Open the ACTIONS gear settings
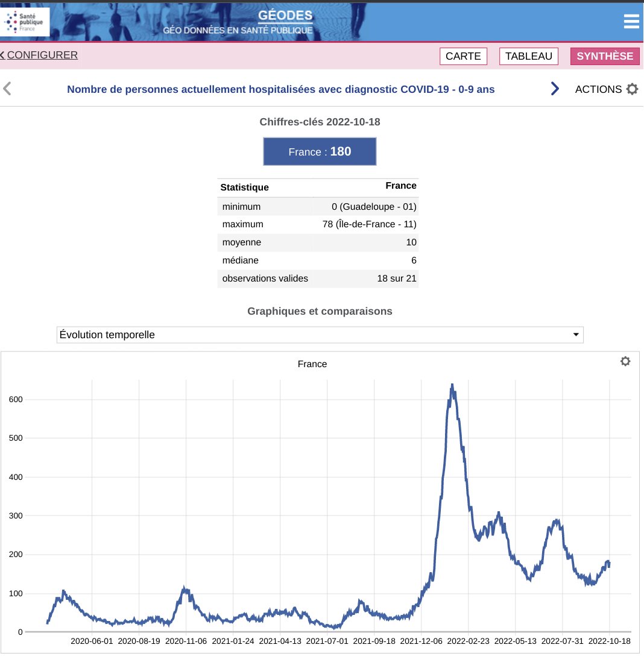The width and height of the screenshot is (644, 671). 632,89
